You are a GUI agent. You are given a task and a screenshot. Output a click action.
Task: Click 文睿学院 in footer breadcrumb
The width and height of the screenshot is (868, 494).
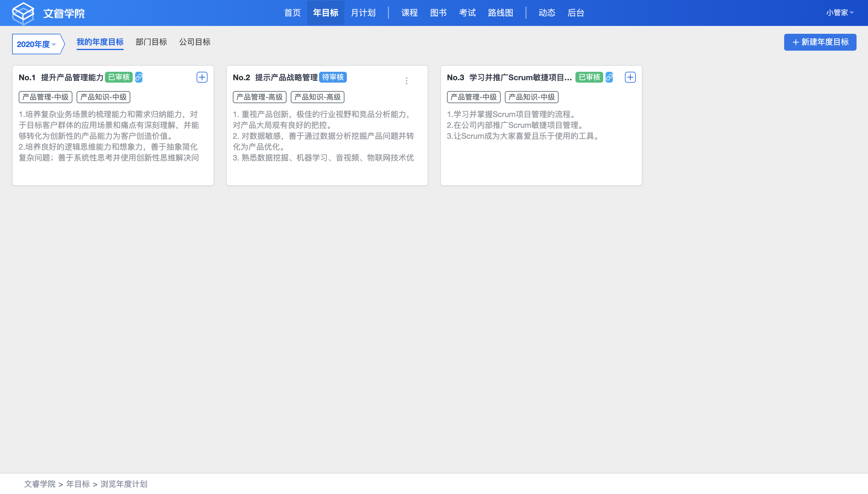click(x=40, y=484)
